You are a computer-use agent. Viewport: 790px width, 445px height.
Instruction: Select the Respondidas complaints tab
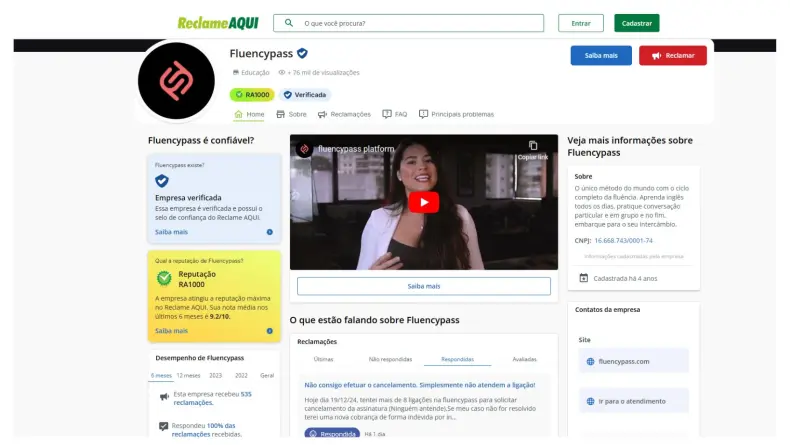coord(457,359)
